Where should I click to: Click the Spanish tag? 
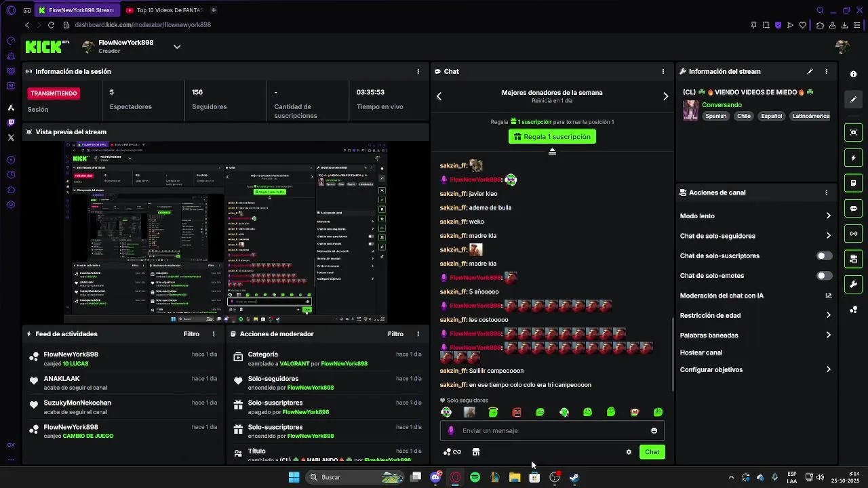(715, 116)
